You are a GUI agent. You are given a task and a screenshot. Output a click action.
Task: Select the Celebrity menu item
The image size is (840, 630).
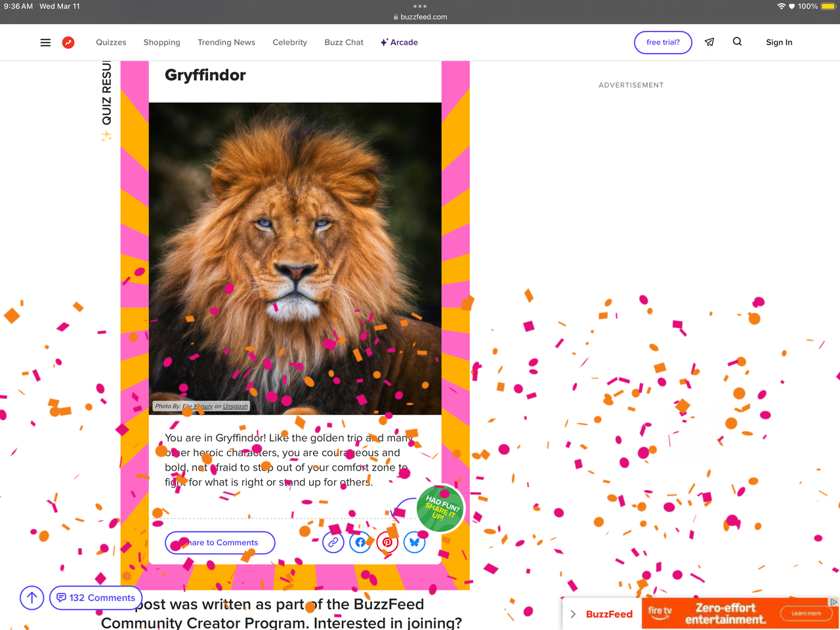pos(290,43)
